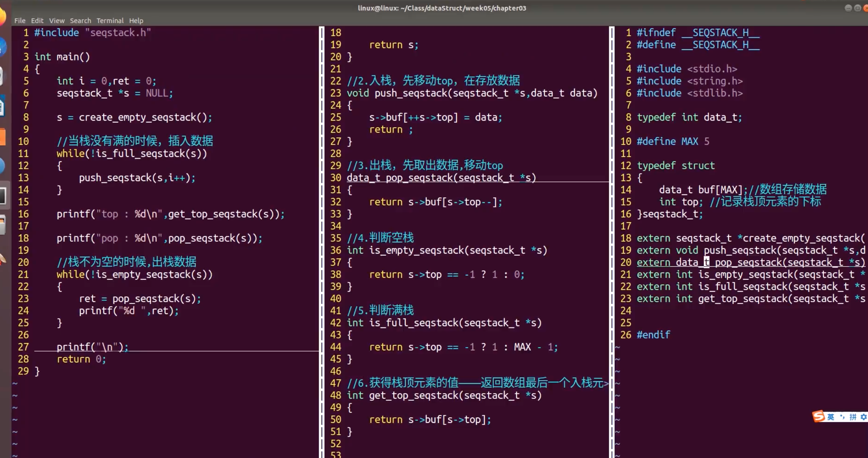Open the Help menu

click(x=136, y=21)
